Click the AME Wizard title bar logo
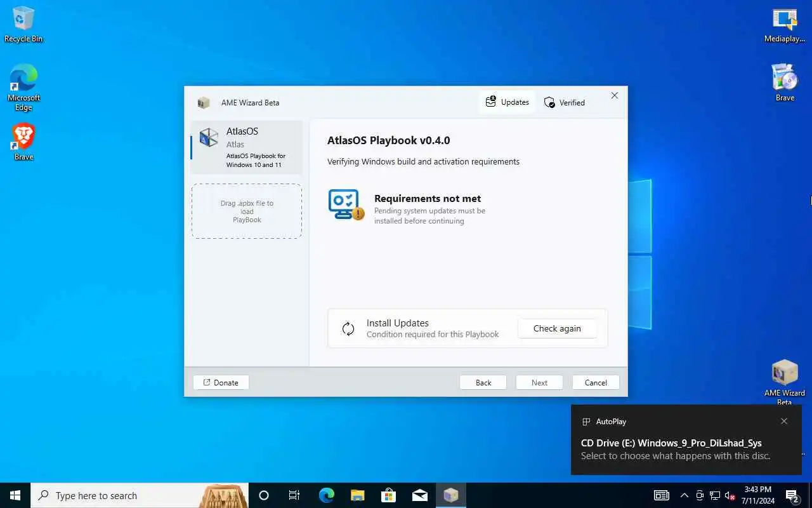Screen dimensions: 812x508 (203, 103)
